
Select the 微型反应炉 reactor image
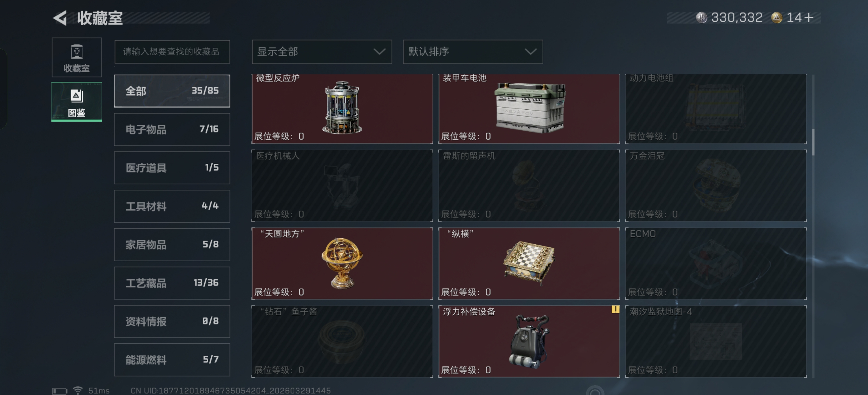(342, 107)
